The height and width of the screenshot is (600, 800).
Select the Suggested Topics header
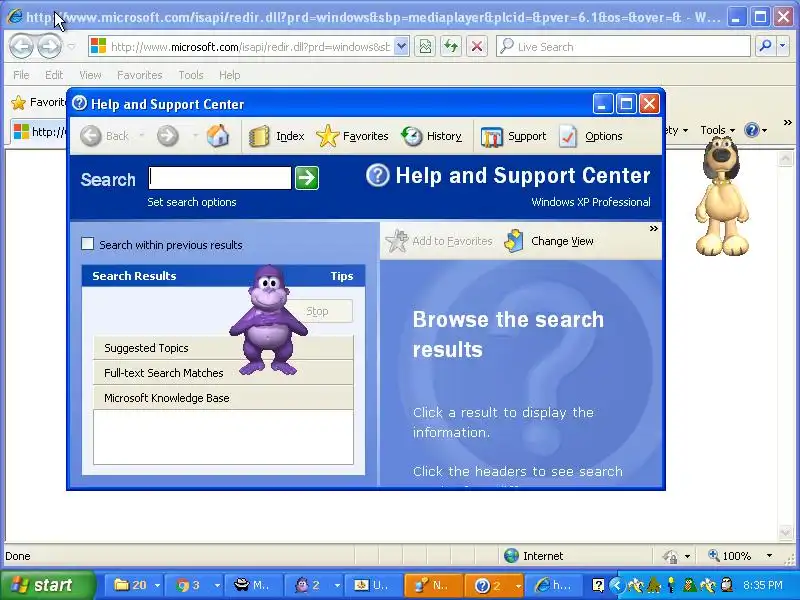[x=223, y=348]
